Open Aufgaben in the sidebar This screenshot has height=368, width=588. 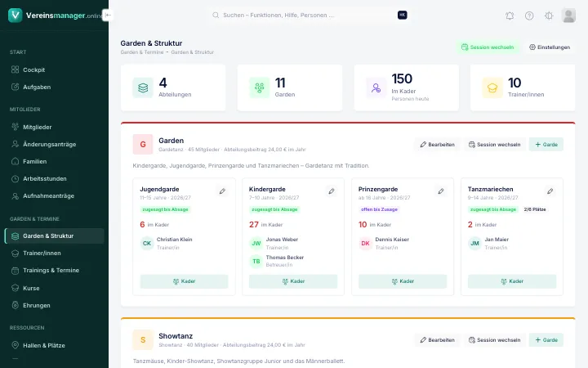click(55, 87)
